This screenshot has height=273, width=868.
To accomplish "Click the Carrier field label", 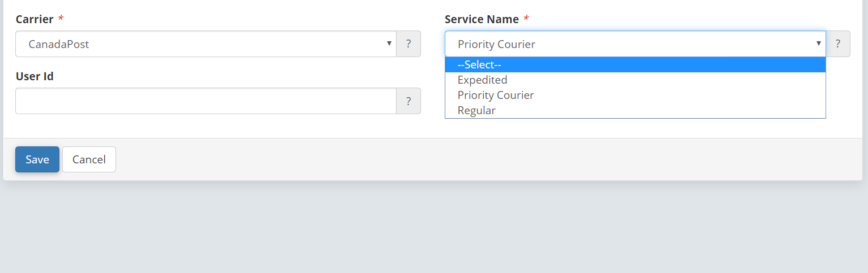I will click(35, 19).
